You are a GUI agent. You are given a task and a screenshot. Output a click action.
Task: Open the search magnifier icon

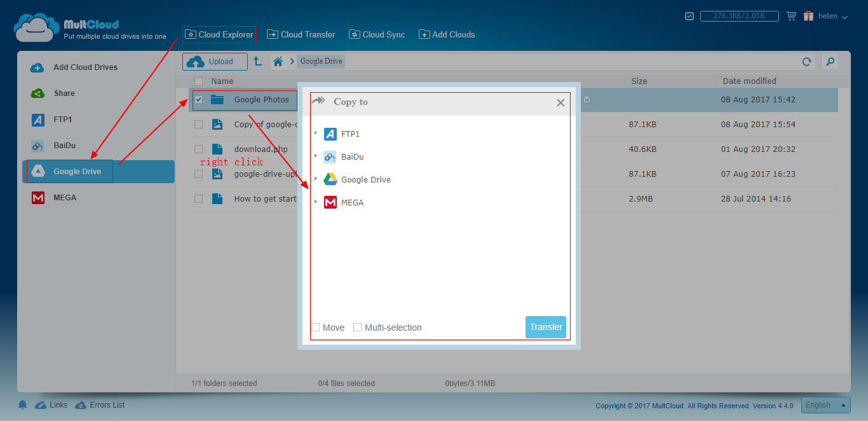(829, 62)
